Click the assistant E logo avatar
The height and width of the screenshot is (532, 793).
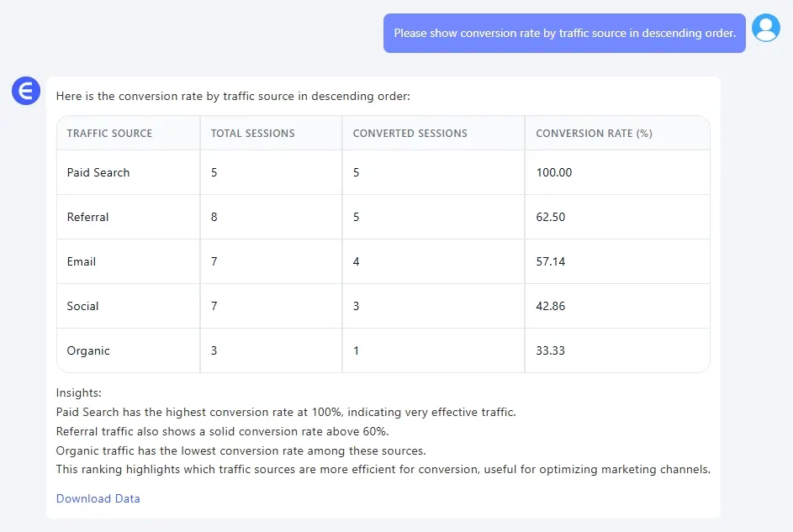[x=26, y=91]
